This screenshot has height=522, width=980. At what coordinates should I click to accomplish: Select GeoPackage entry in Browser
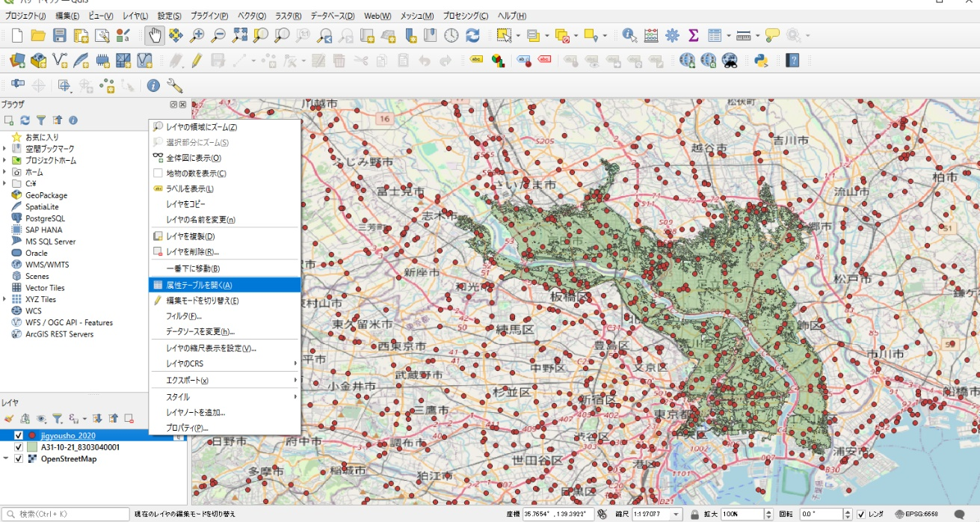point(46,195)
